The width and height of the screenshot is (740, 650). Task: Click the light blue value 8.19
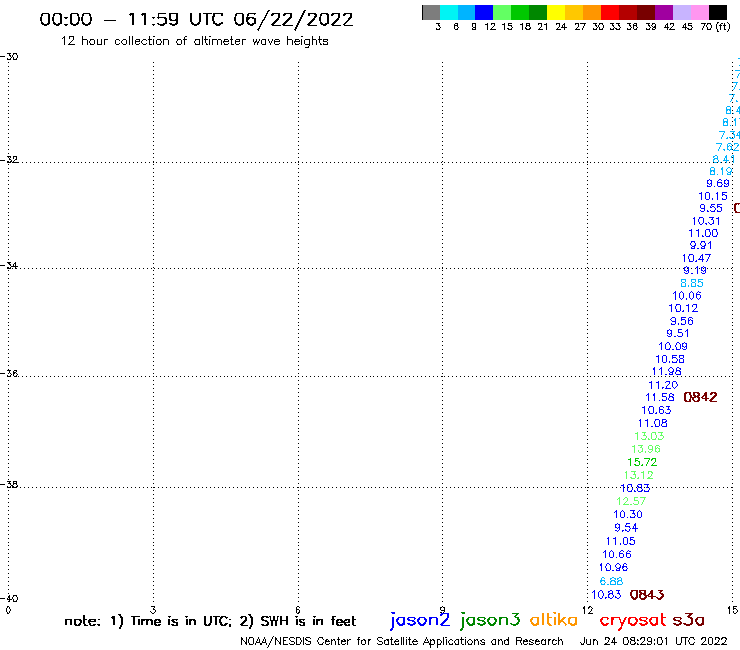721,171
